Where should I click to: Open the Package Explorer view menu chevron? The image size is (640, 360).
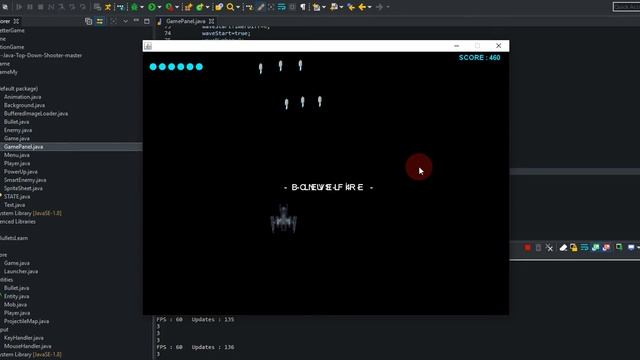125,21
